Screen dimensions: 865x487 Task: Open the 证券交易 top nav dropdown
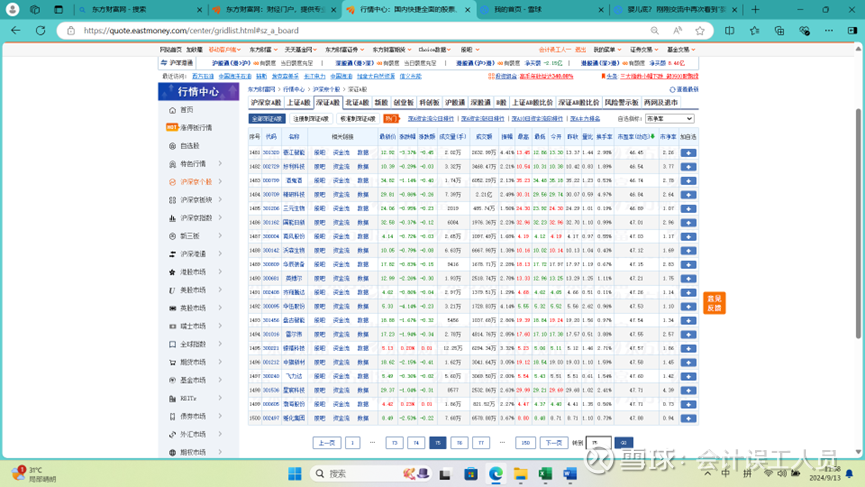644,50
